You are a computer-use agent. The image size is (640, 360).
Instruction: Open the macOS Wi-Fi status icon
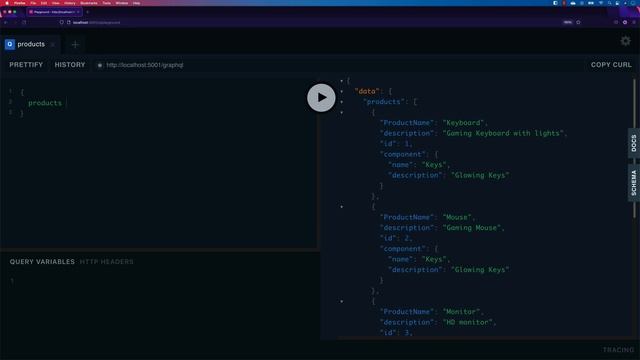pyautogui.click(x=601, y=3)
